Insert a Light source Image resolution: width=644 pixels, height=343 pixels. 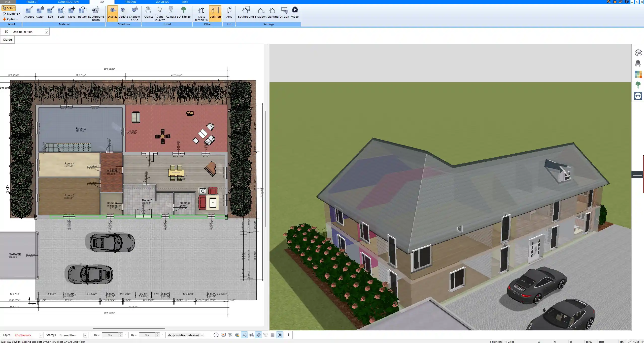tap(159, 13)
